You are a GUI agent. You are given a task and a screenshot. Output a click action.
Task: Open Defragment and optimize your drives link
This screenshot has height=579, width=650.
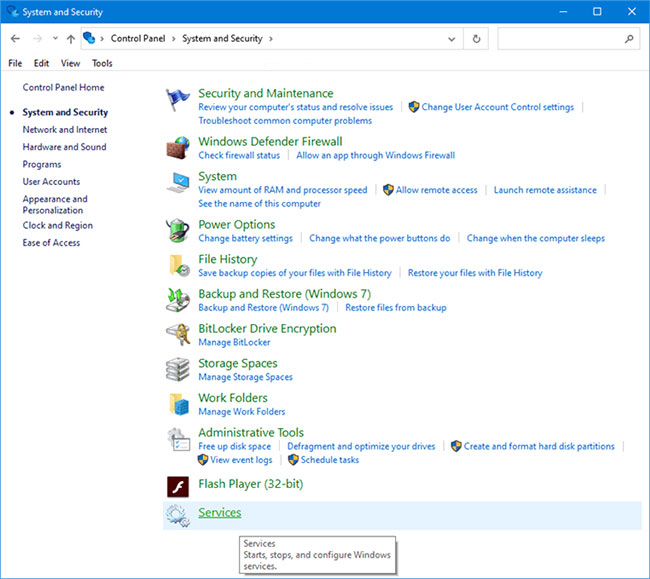[x=361, y=446]
